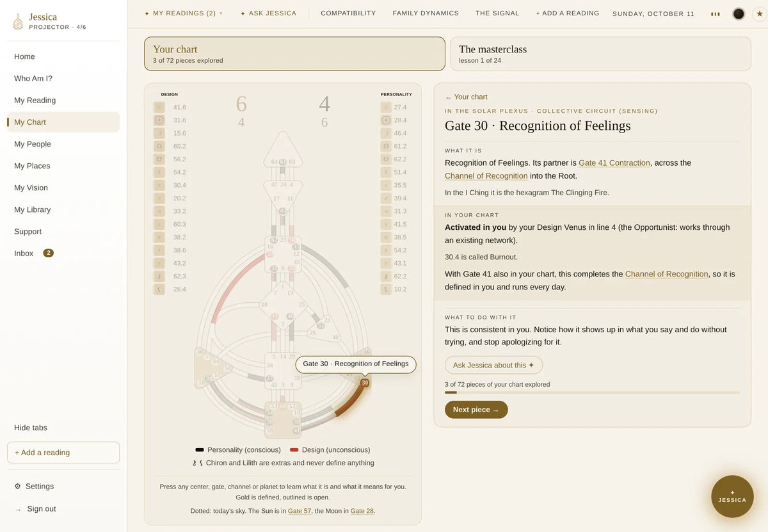Open Family Dynamics in the top bar
768x532 pixels.
[426, 13]
